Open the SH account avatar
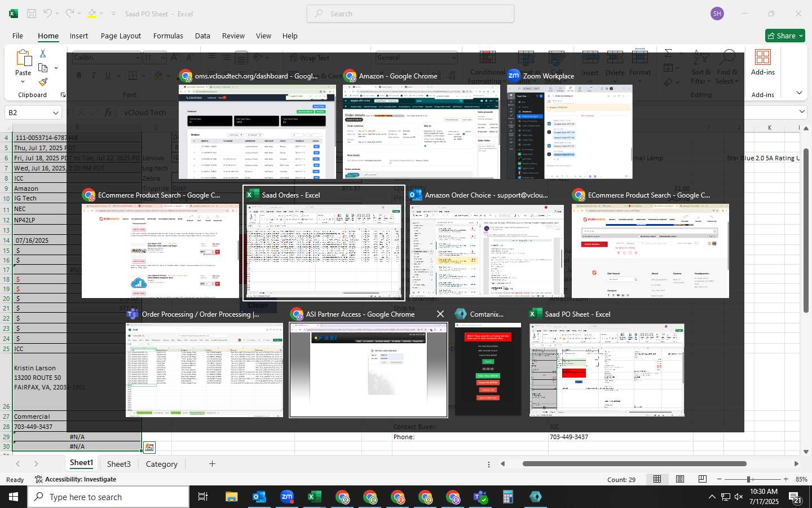 click(x=717, y=14)
